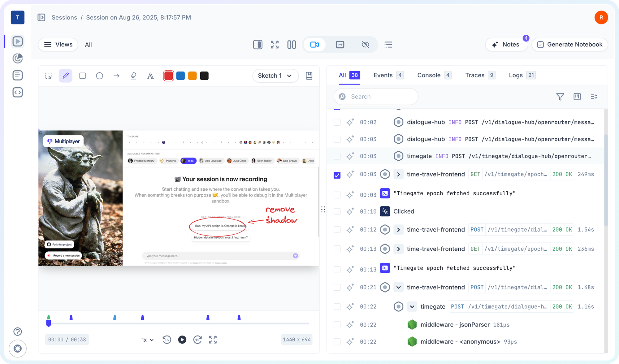Select the arrow drawing tool
Screen dimensions: 619x364
[x=116, y=76]
